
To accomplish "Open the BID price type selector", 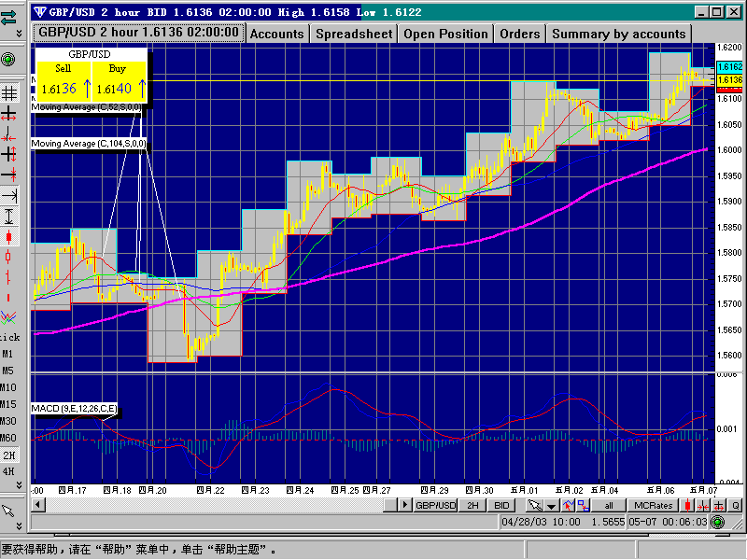I will click(x=501, y=505).
